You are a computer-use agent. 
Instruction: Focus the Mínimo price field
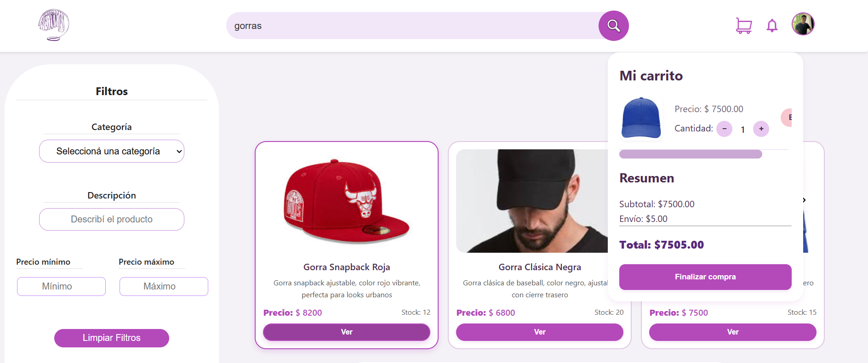[61, 286]
